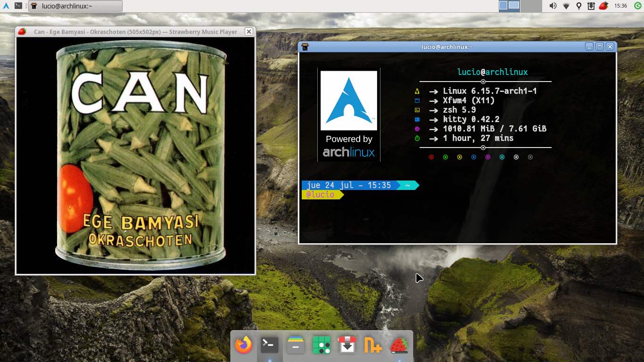Click the kitty 0.42.2 line
Screen dimensions: 644x362
[471, 119]
